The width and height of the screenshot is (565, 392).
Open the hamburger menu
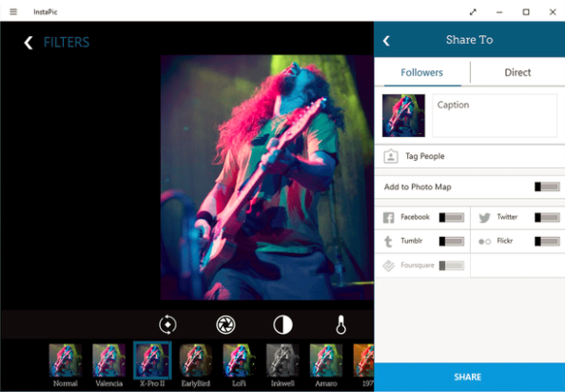(x=13, y=11)
